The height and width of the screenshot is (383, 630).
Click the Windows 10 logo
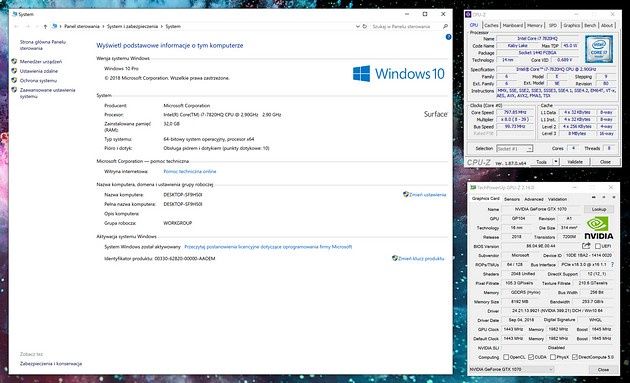click(399, 74)
